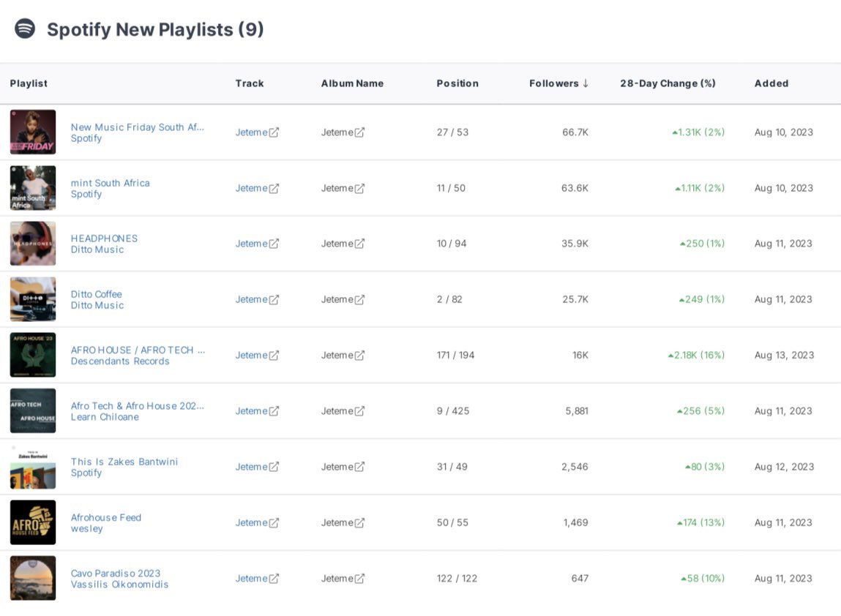
Task: Open external link icon beside Jeteme track in Learn Chiloane row
Action: coord(274,410)
